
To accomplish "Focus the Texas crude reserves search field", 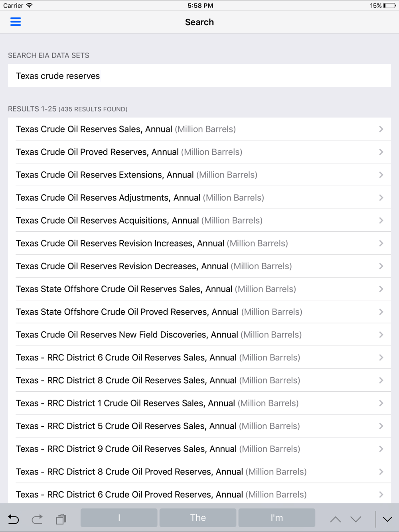I will [199, 76].
